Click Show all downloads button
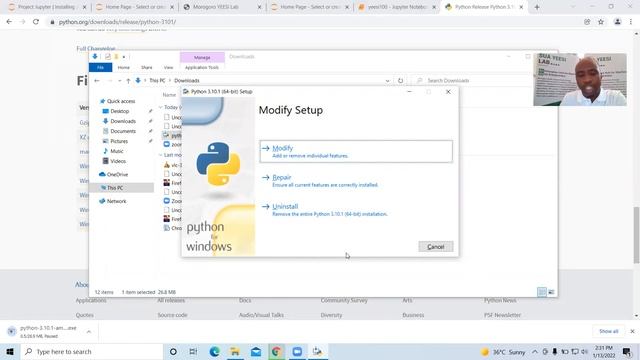Viewport: 640px width, 360px height. [x=608, y=331]
